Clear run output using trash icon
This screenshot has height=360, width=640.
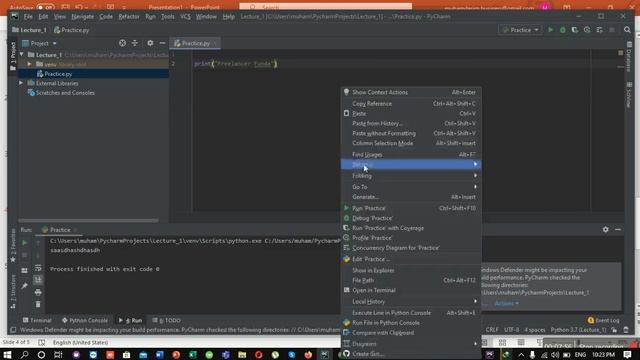[x=38, y=304]
